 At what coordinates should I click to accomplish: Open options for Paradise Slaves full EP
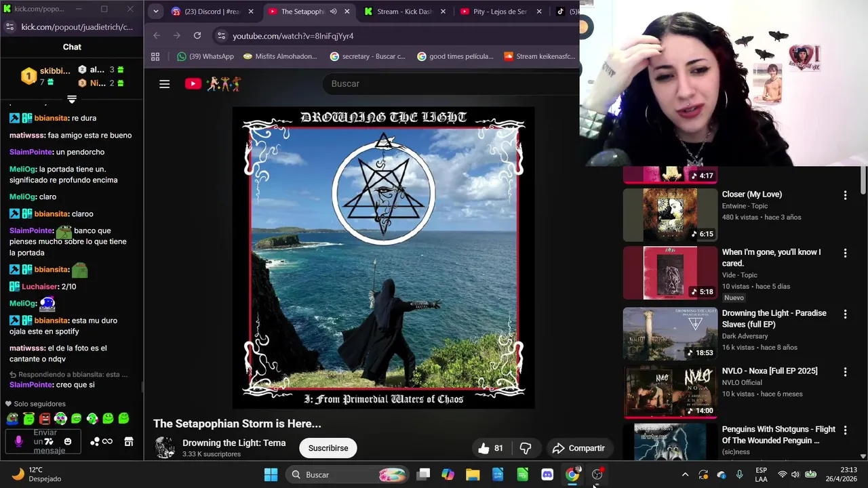845,314
